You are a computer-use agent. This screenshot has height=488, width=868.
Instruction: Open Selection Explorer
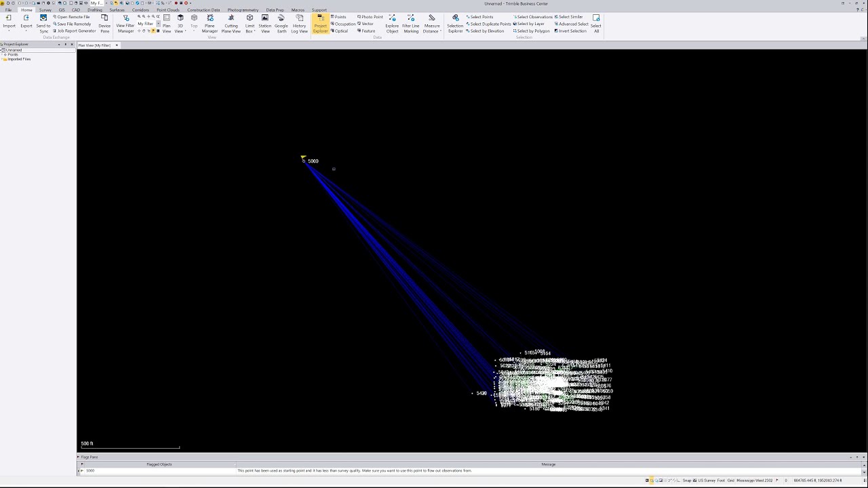pos(455,23)
